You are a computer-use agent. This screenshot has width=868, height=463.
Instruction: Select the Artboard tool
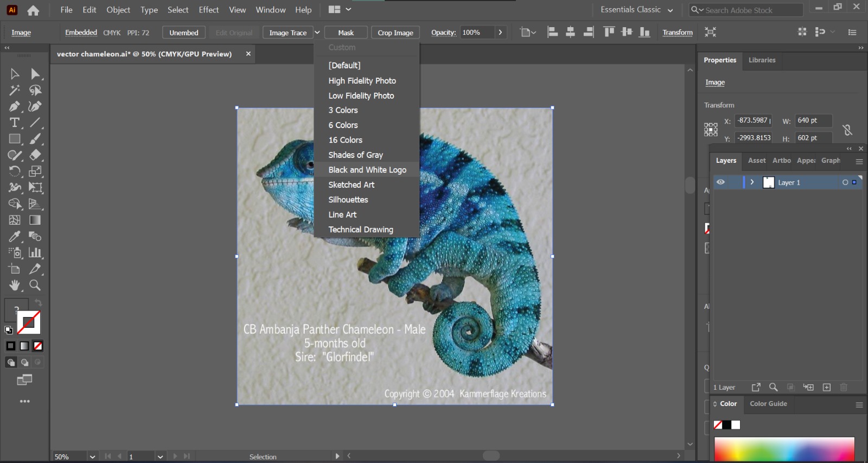click(15, 269)
